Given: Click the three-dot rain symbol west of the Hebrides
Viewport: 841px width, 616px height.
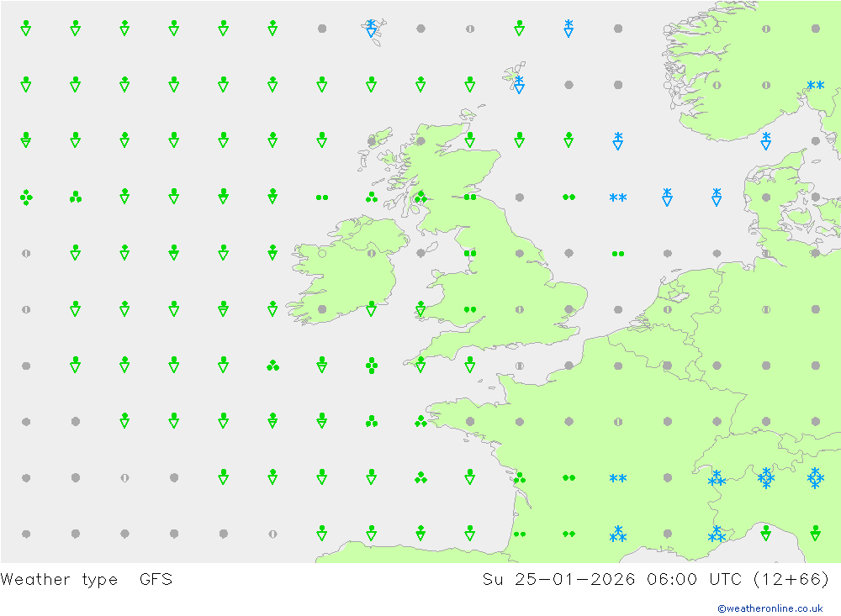Looking at the screenshot, I should 371,197.
